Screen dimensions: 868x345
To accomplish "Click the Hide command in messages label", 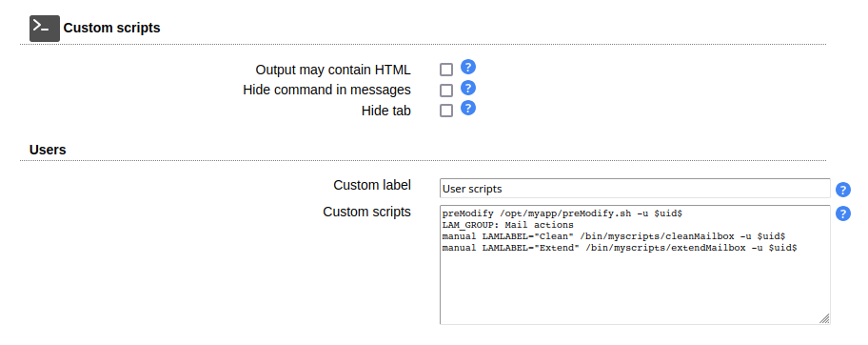I will (x=326, y=90).
